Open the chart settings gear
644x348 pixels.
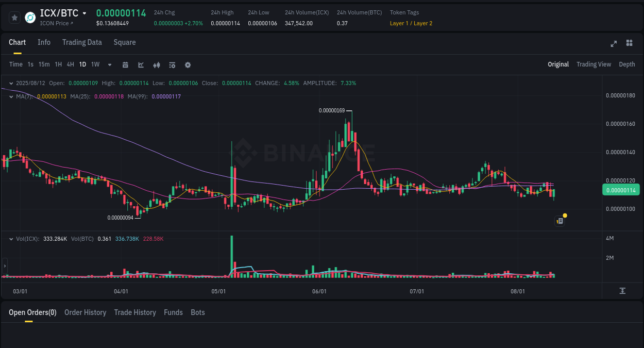(x=188, y=64)
